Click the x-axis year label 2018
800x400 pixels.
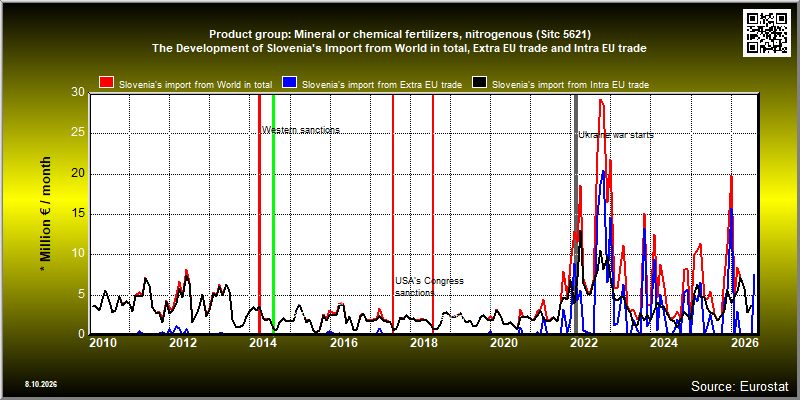coord(423,342)
